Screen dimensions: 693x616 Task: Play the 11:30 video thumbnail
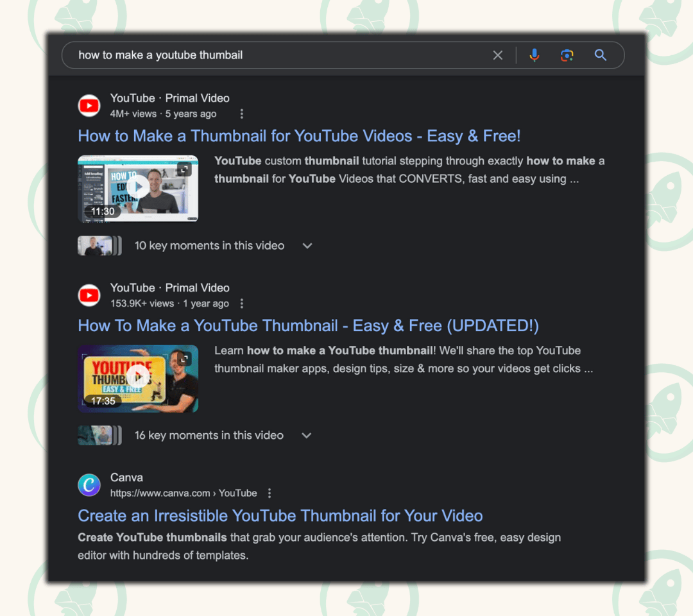[x=138, y=189]
